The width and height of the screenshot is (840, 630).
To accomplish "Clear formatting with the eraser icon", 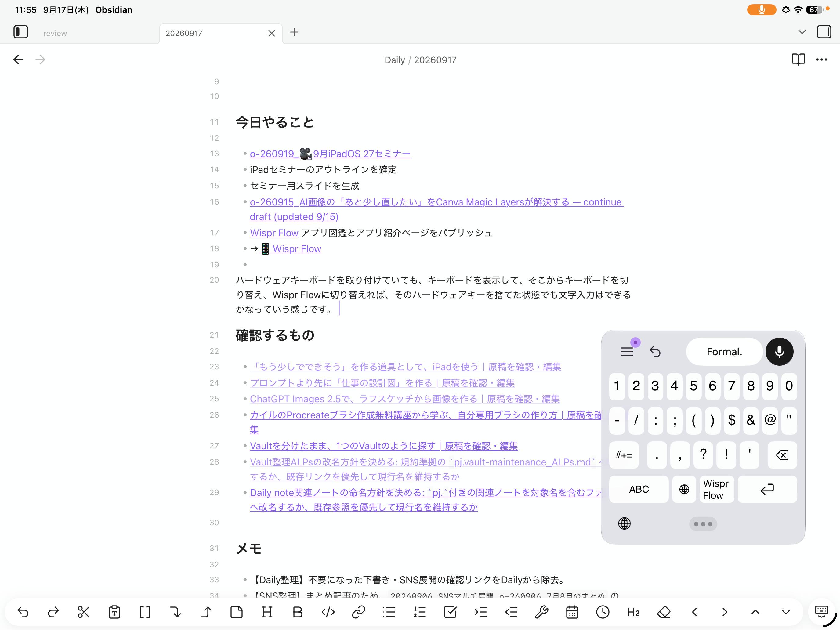I will [x=664, y=612].
